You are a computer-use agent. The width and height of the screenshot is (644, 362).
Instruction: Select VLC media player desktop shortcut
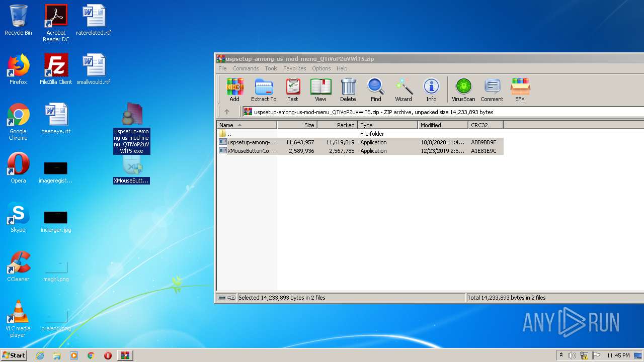point(18,319)
